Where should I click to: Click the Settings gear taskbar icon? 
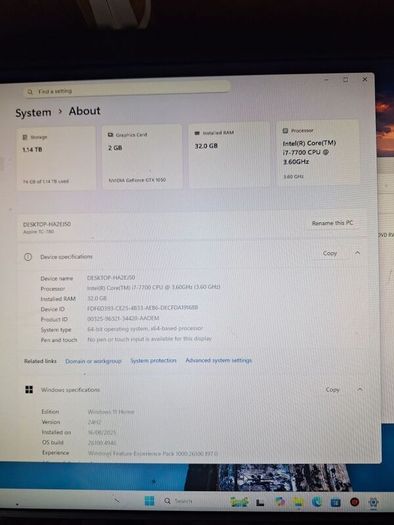pyautogui.click(x=373, y=502)
